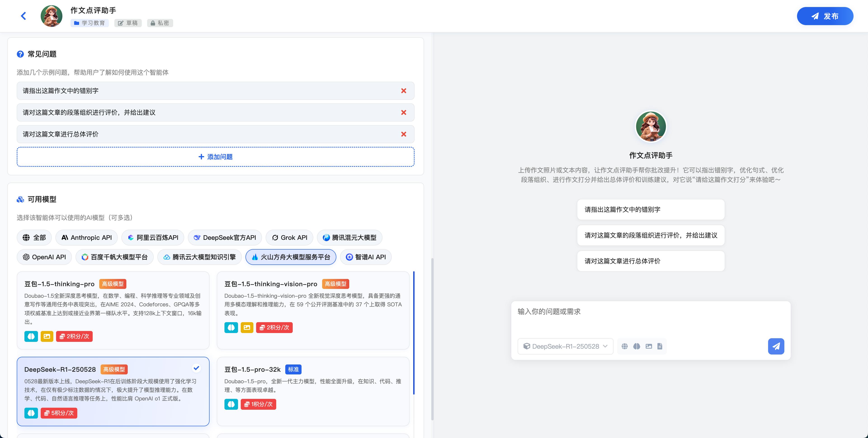Toggle web search globe icon in chat
This screenshot has width=868, height=438.
point(624,346)
